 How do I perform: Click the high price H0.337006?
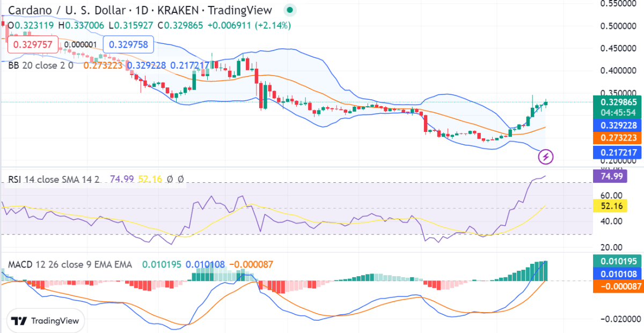82,25
